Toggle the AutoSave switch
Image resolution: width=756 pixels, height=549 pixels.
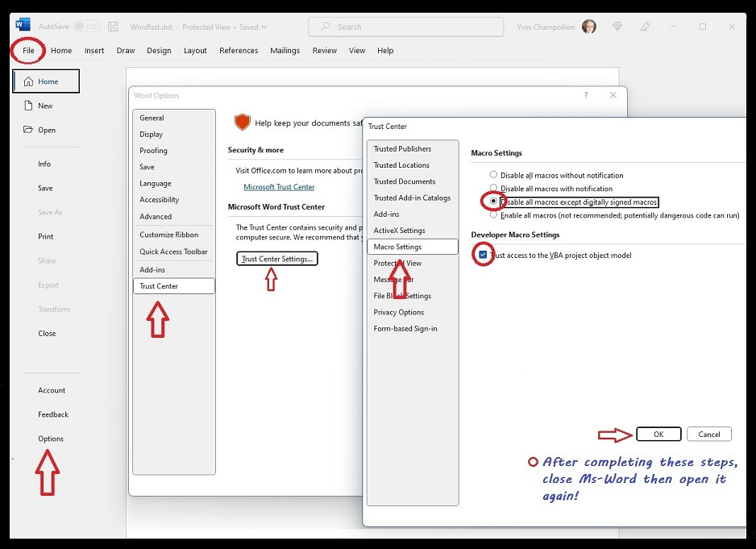tap(86, 27)
